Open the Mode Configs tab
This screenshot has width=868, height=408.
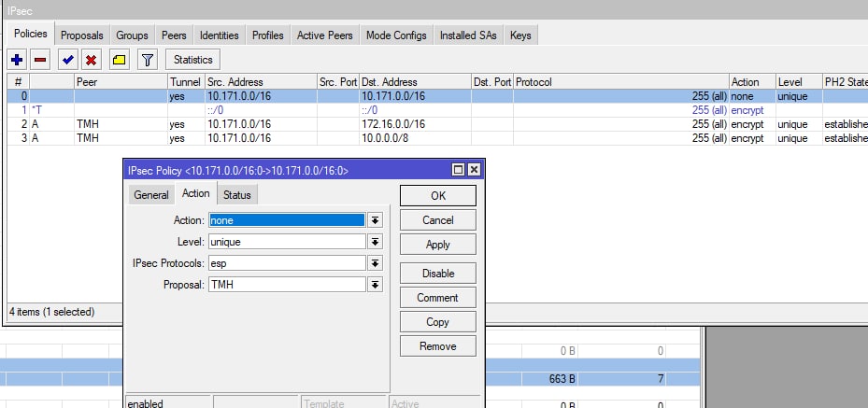(x=396, y=35)
